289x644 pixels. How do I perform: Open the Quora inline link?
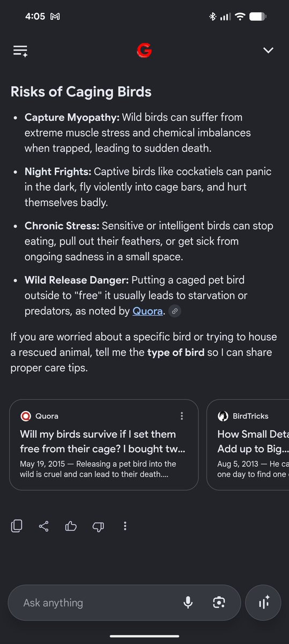pos(147,311)
